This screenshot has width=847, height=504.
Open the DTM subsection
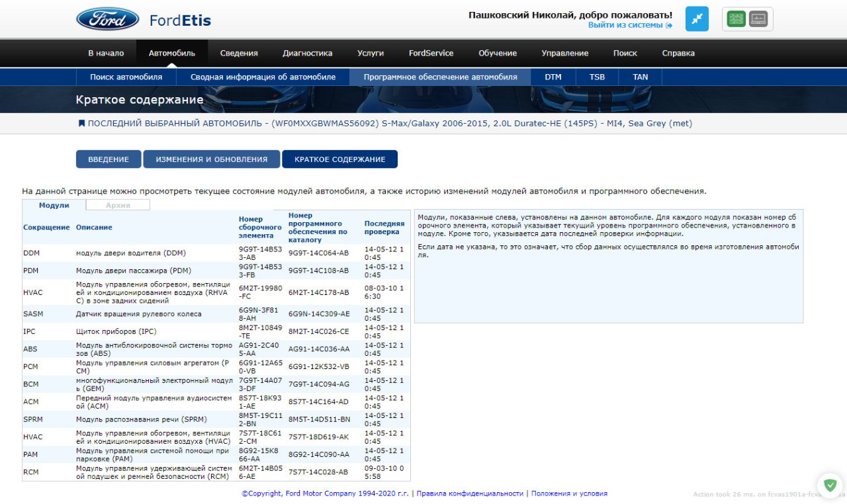(x=553, y=77)
